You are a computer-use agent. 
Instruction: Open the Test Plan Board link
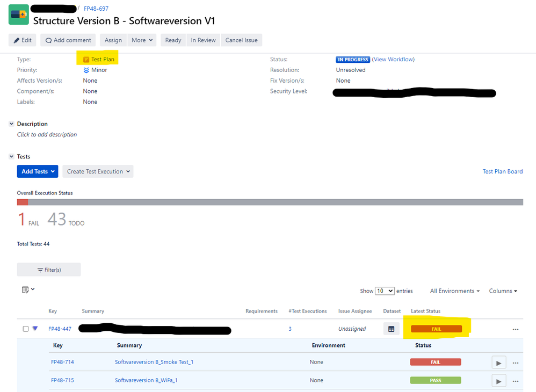(502, 171)
